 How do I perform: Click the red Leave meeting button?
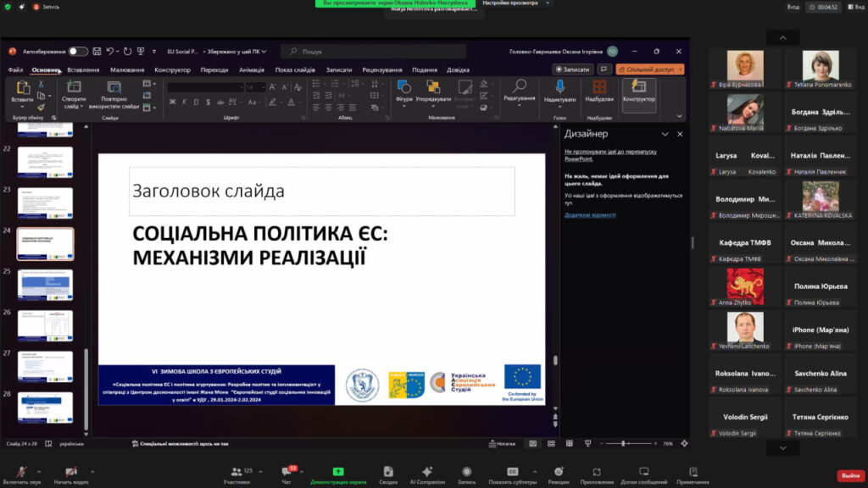coord(850,475)
